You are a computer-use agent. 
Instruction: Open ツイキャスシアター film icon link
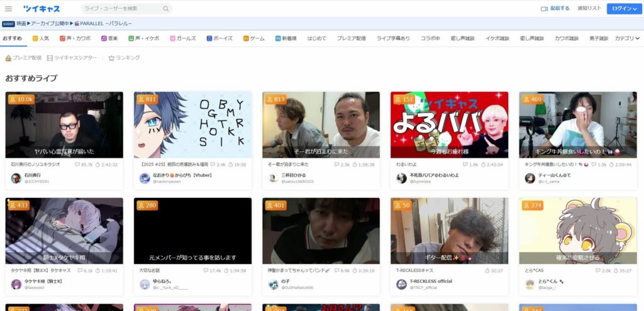pyautogui.click(x=72, y=58)
